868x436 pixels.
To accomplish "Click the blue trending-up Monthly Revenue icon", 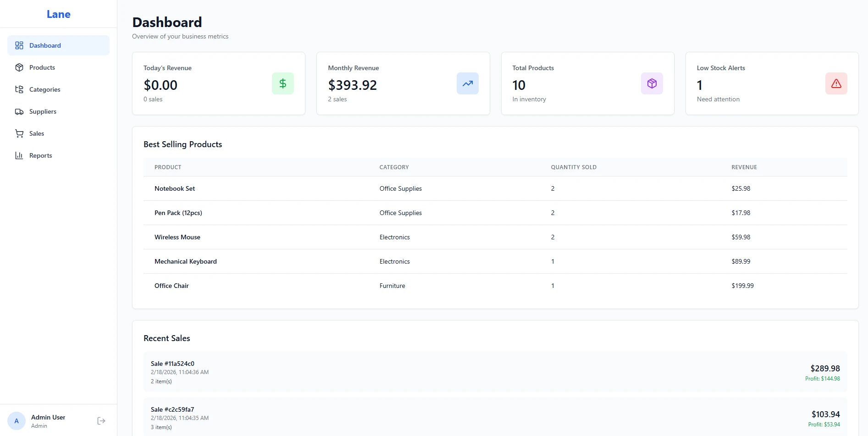I will pyautogui.click(x=467, y=83).
